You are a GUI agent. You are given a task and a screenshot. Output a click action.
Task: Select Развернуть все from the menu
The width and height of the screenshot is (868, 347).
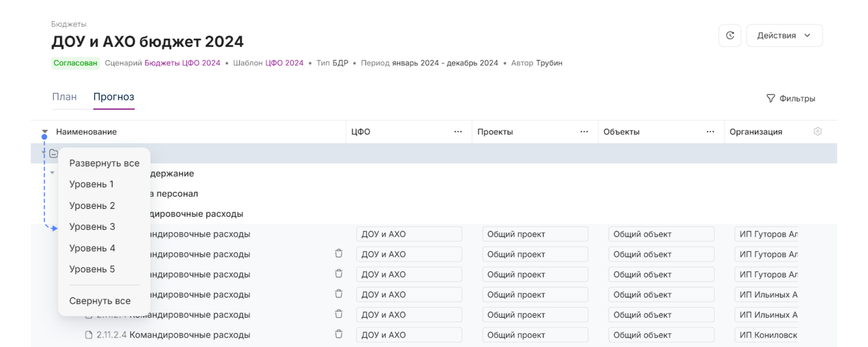pyautogui.click(x=104, y=163)
